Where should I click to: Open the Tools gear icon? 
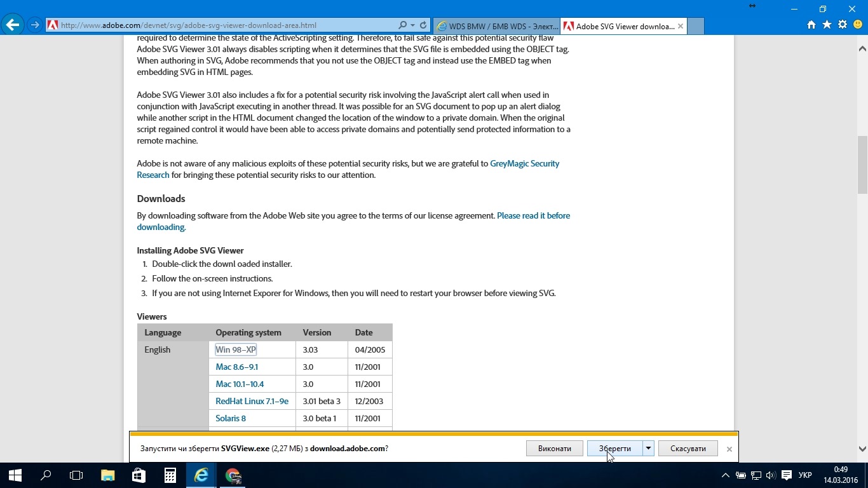[843, 25]
